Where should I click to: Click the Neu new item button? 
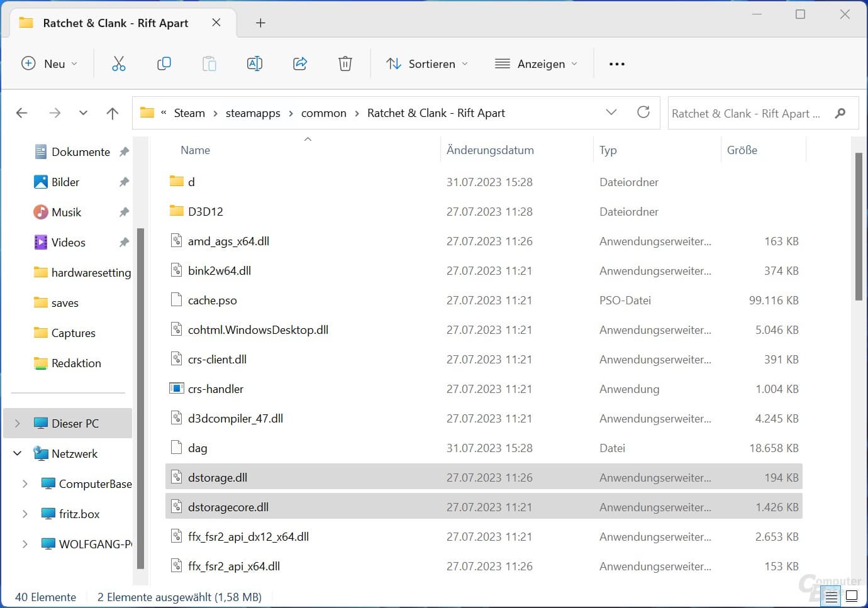coord(50,64)
